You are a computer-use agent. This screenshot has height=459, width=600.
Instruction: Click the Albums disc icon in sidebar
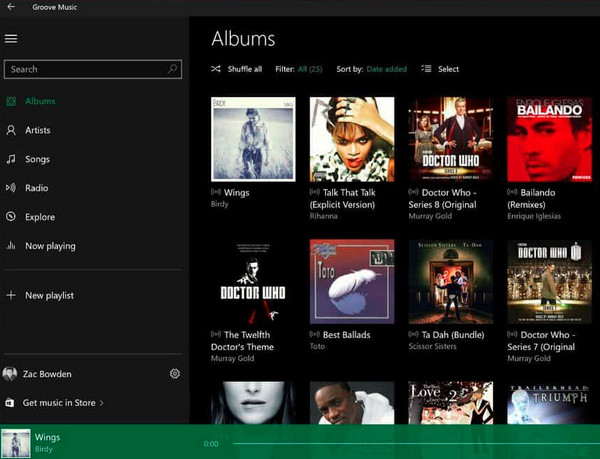coord(11,101)
